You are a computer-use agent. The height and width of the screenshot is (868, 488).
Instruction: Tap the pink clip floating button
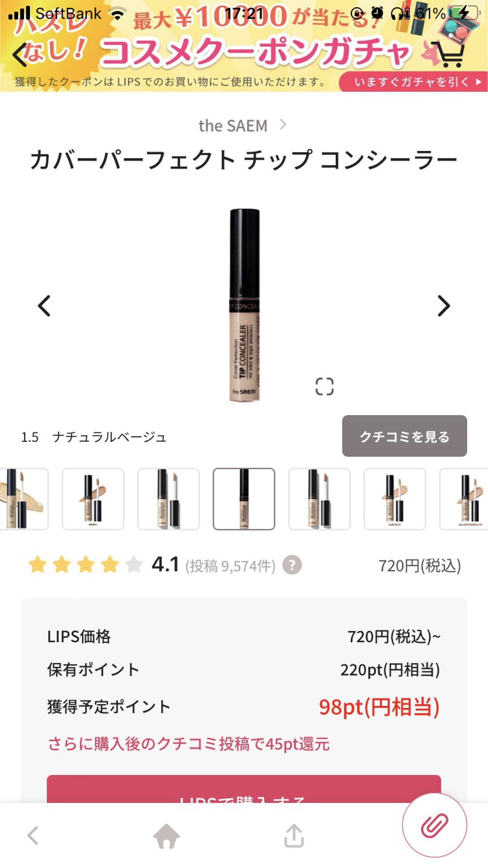(x=435, y=825)
